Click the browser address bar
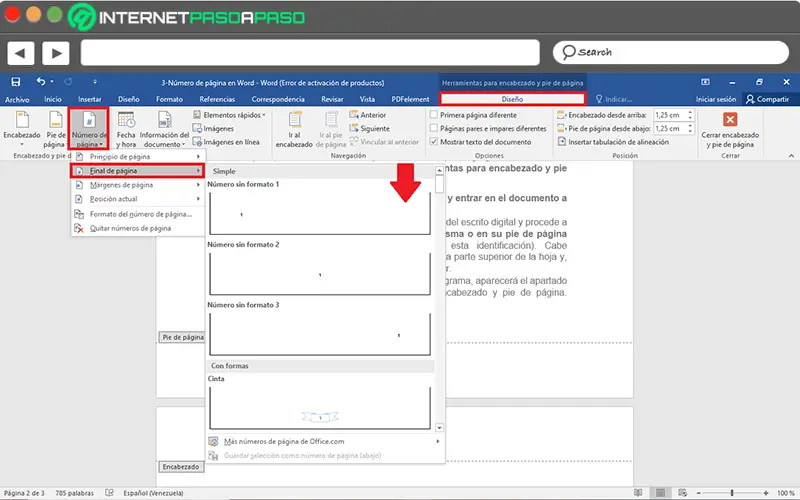This screenshot has height=500, width=800. 310,53
